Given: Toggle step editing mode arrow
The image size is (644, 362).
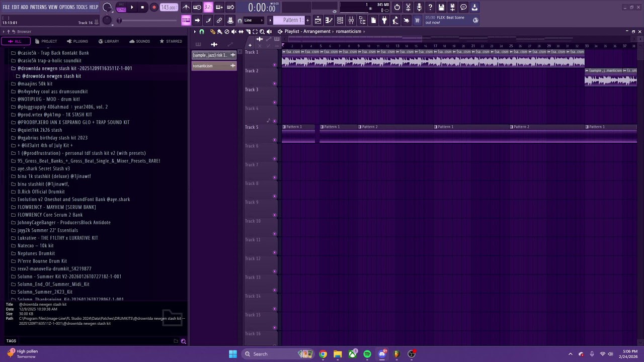Looking at the screenshot, I should [x=197, y=21].
